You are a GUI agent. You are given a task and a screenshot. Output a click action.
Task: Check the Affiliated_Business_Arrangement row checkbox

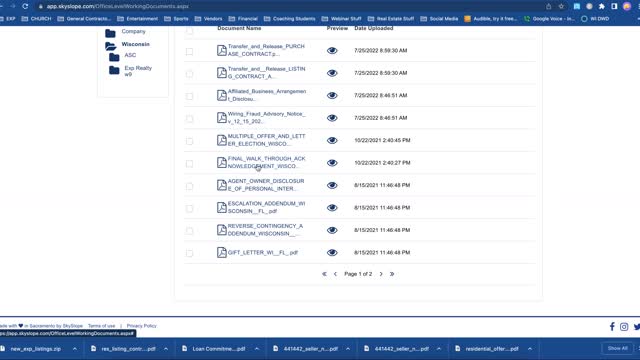tap(189, 96)
